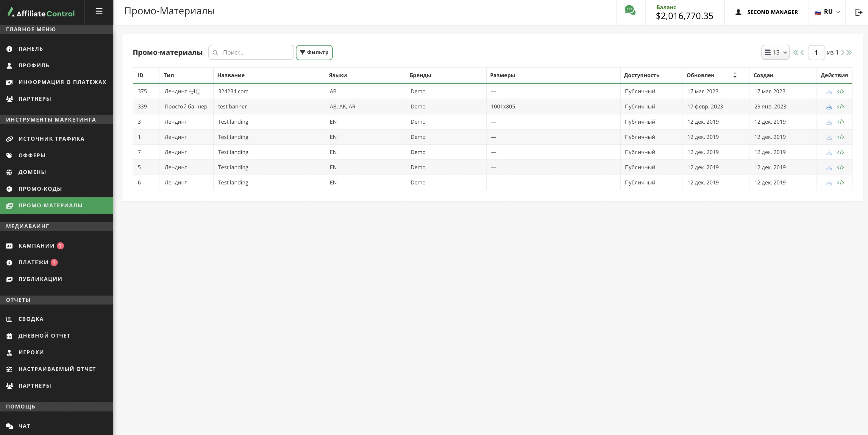Open Промо-коды sidebar item

(40, 189)
